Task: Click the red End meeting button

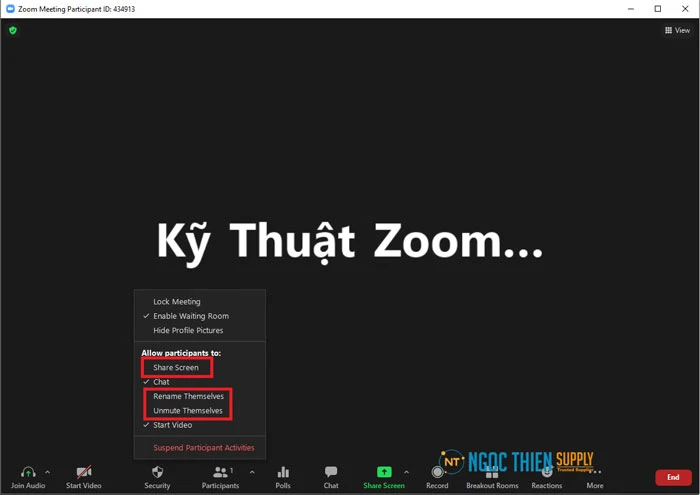Action: [x=673, y=477]
